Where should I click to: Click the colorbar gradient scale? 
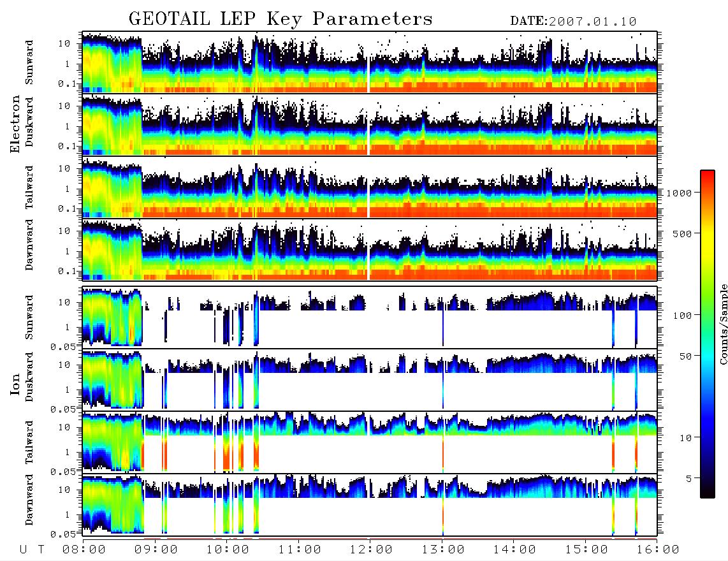click(707, 334)
